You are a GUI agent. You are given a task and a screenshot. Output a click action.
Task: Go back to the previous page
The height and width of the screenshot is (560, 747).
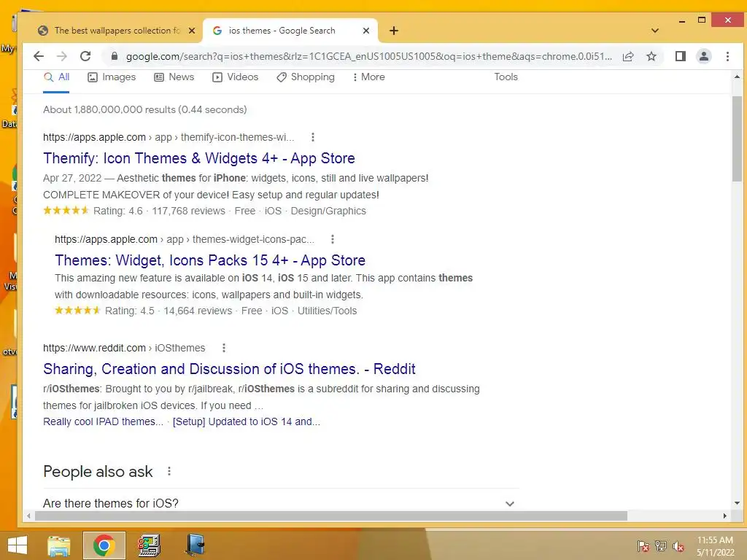click(x=39, y=56)
